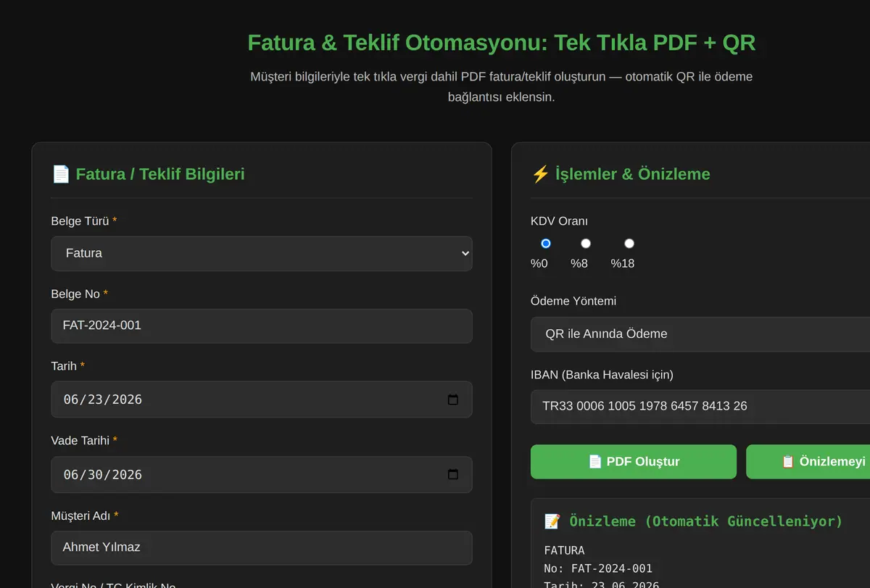Select the %18 KDV rate radio

point(629,244)
